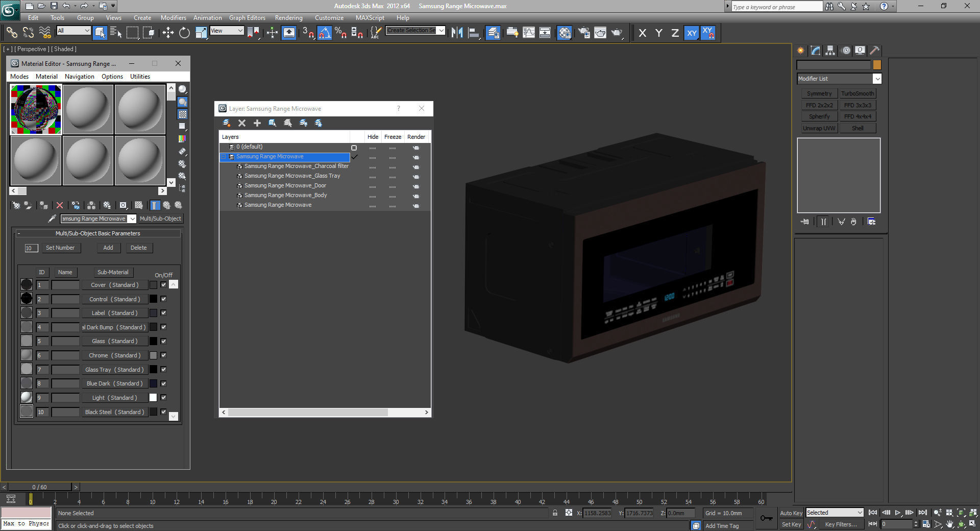Select the Select and Link tool
The height and width of the screenshot is (531, 980).
pyautogui.click(x=11, y=33)
